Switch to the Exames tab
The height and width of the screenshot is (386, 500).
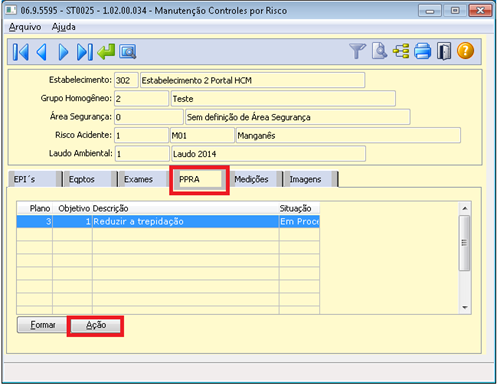click(145, 179)
